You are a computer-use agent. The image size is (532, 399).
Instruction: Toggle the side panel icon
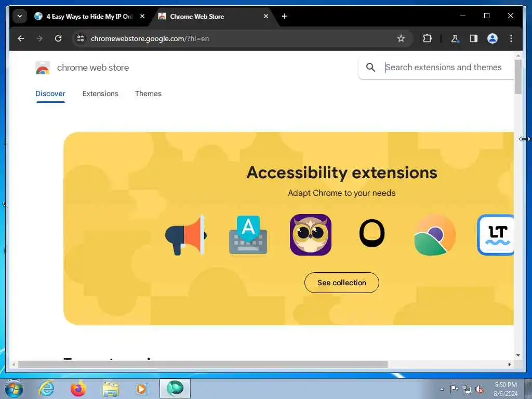(x=474, y=38)
